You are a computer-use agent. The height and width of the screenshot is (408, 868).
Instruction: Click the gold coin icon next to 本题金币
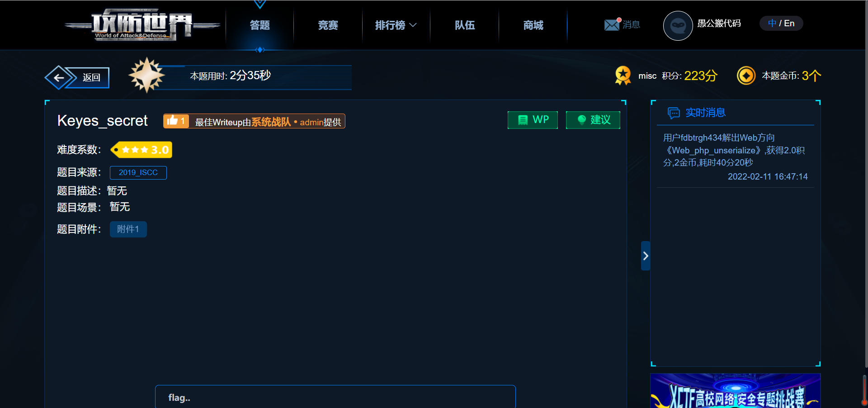(746, 76)
